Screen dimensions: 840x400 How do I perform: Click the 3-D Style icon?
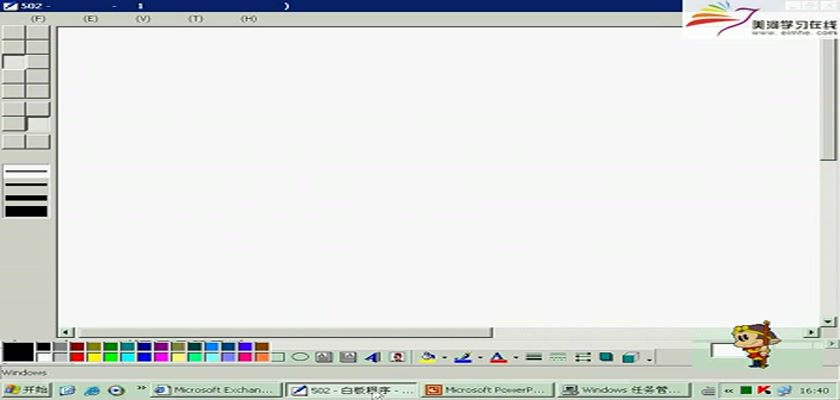630,356
